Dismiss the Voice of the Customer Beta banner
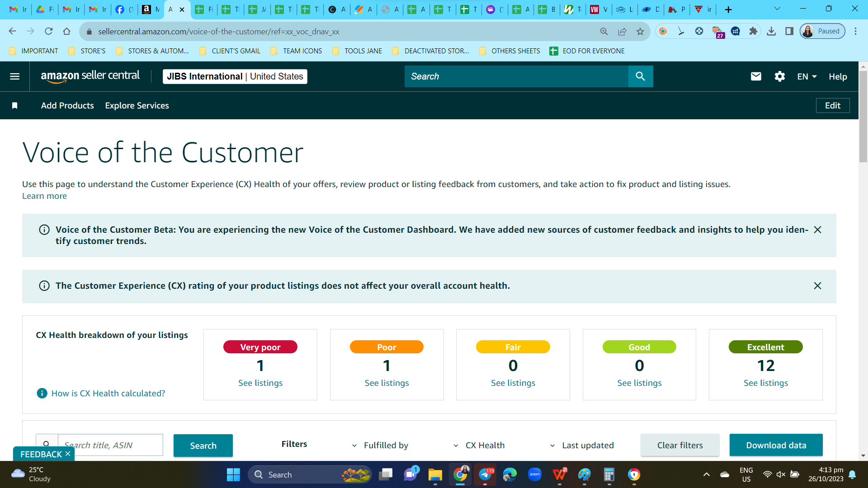The image size is (868, 488). coord(817,230)
